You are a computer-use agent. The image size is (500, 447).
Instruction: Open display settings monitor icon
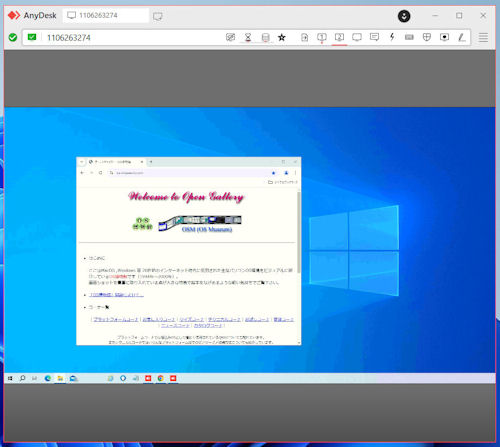(x=357, y=37)
